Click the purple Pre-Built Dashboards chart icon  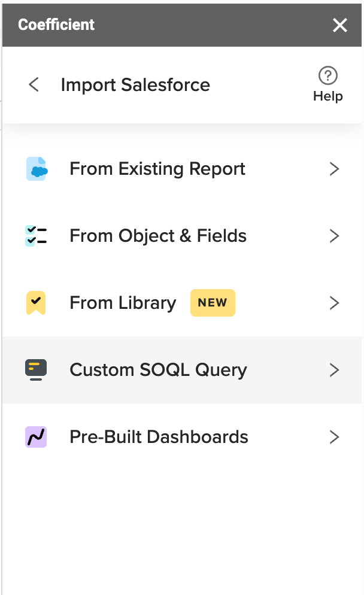tap(36, 437)
